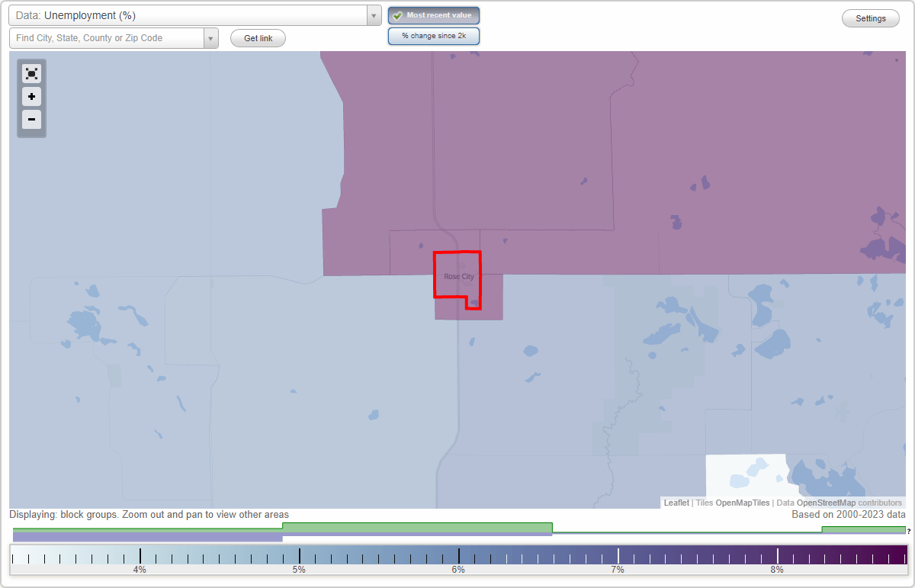
Task: Switch to the Most recent value view
Action: tap(433, 14)
